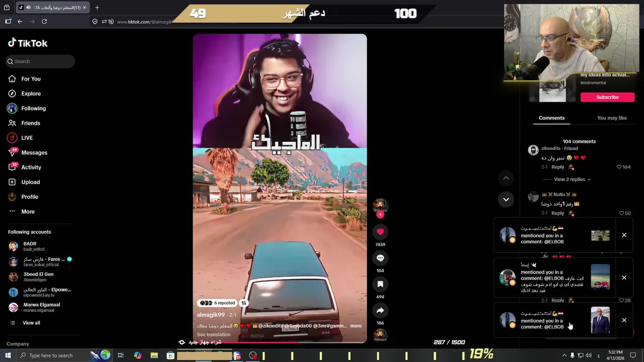
Task: Reply to the NoNo comment
Action: click(557, 213)
